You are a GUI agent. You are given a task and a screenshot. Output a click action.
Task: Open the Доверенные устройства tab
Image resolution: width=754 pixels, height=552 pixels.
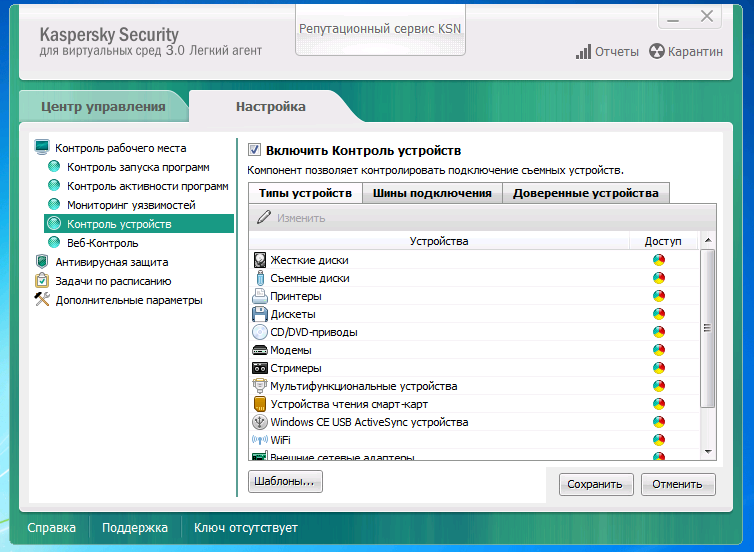pos(585,193)
